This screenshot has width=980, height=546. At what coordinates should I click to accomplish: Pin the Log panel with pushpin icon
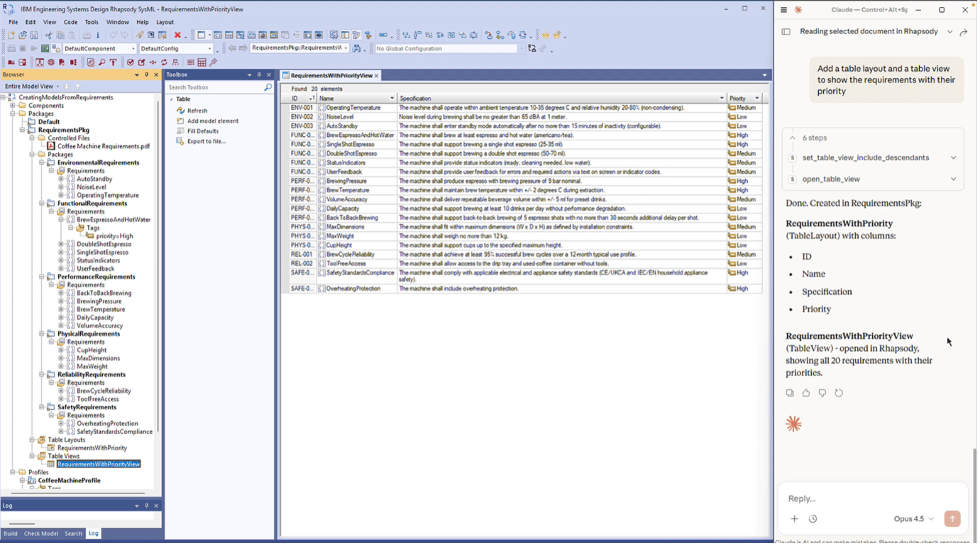pyautogui.click(x=147, y=506)
